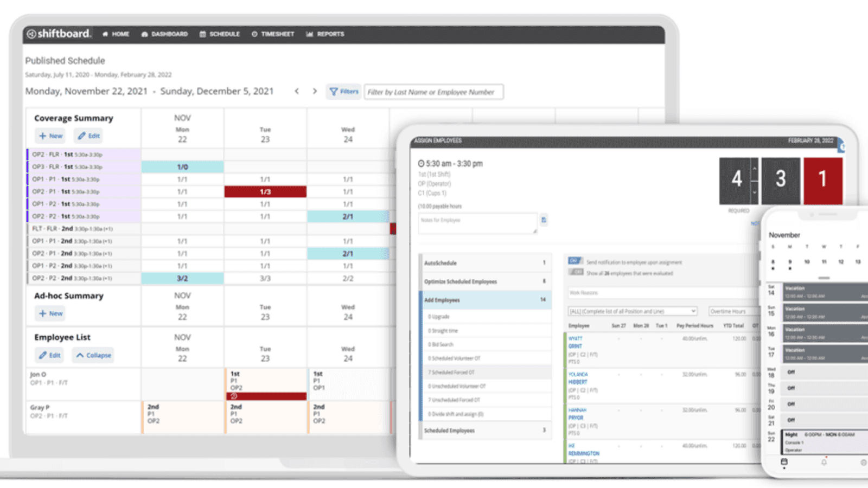Click the Edit pencil in Employee List
The image size is (868, 488).
(x=49, y=355)
